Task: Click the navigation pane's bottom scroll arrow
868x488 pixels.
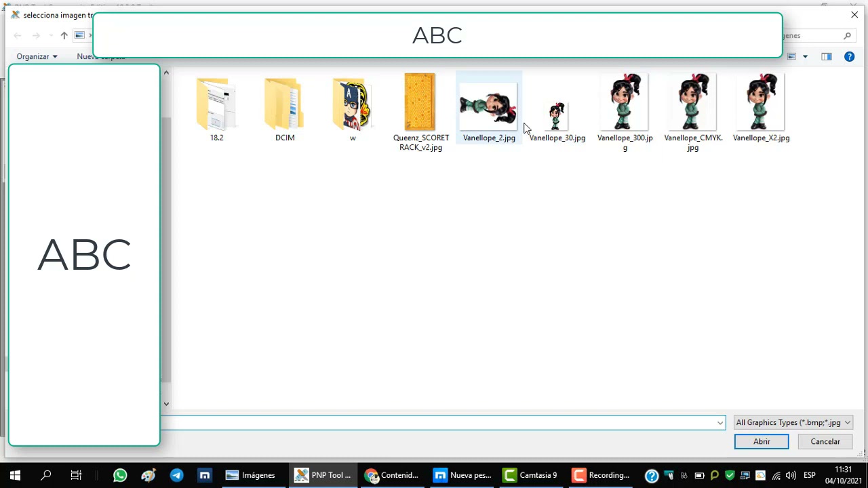Action: (166, 404)
